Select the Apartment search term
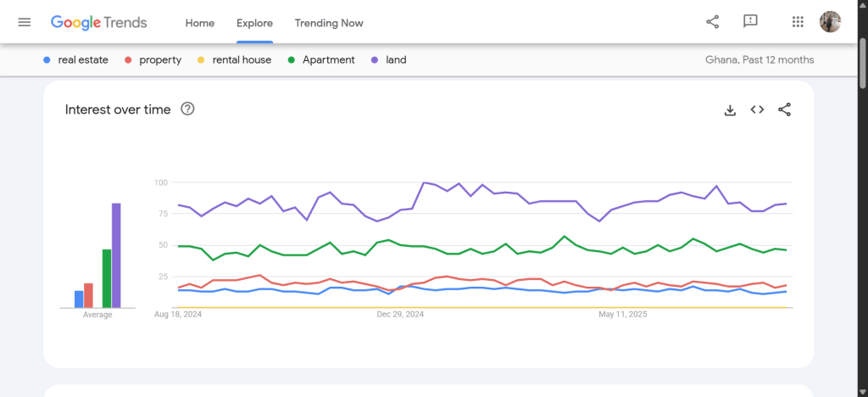 click(x=329, y=59)
